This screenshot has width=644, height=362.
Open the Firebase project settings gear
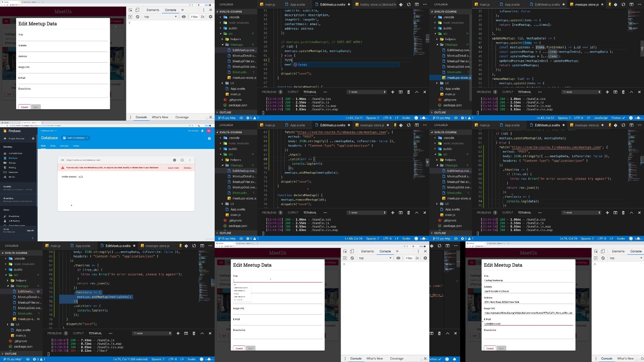click(33, 139)
